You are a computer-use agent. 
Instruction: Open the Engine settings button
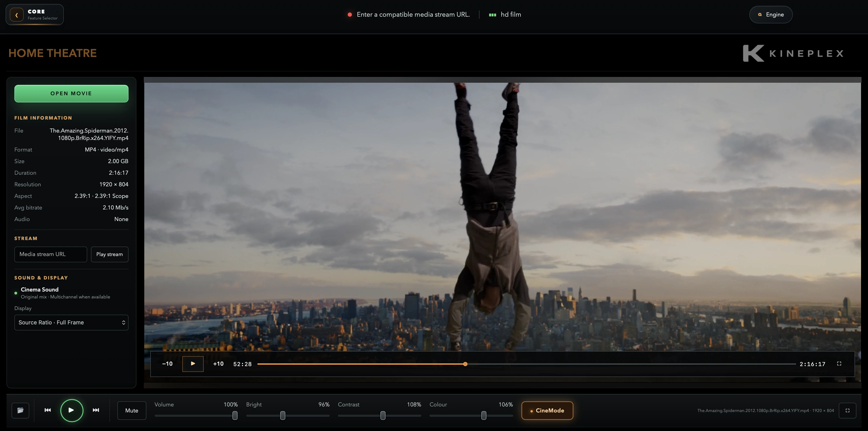pos(771,14)
